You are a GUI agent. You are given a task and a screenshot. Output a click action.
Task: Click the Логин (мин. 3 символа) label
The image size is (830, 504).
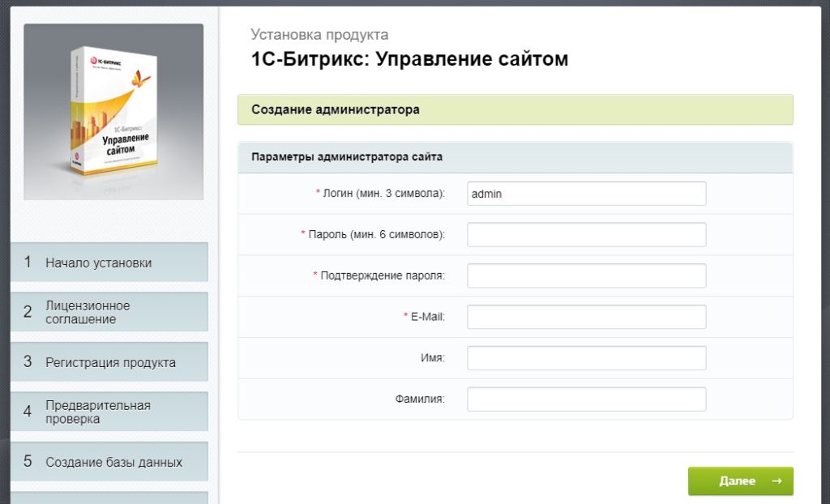tap(380, 193)
